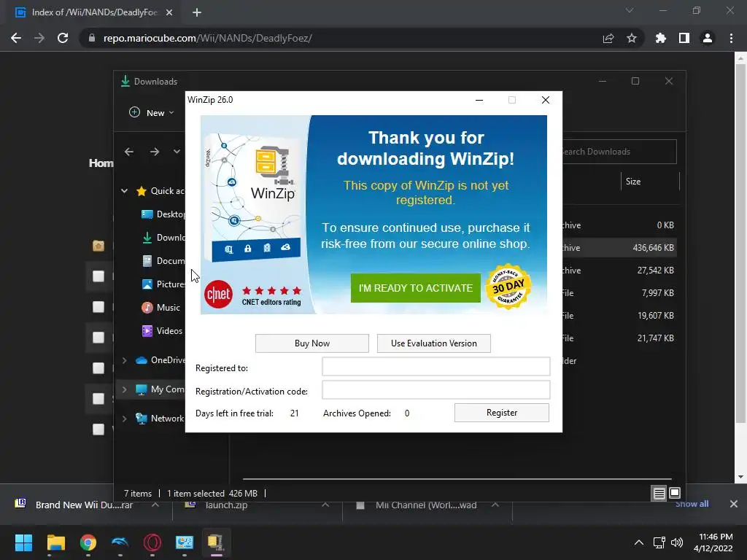Image resolution: width=747 pixels, height=560 pixels.
Task: Click the Buy Now button
Action: (x=312, y=343)
